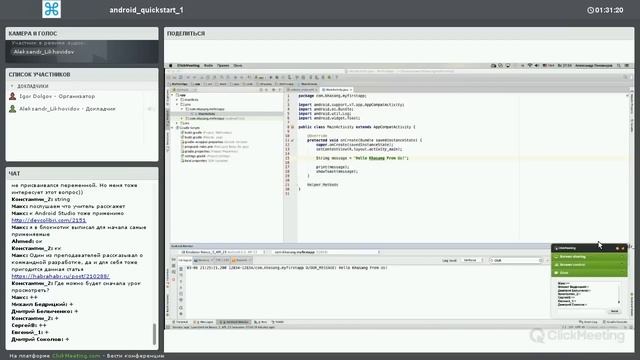Open the ClickMeeting.com footer link
Image resolution: width=640 pixels, height=360 pixels.
76,356
